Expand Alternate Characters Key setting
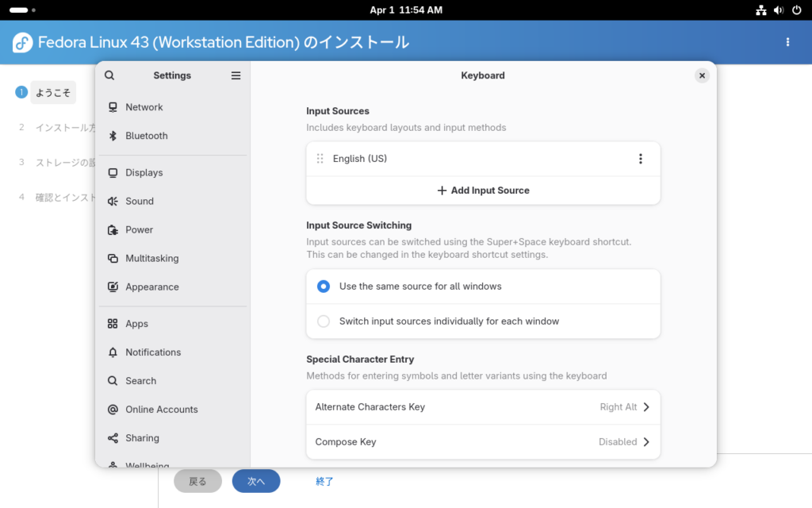This screenshot has width=812, height=508. pos(483,407)
